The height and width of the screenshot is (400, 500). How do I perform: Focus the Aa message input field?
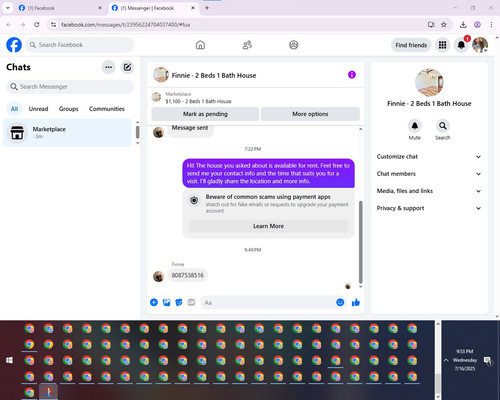click(x=267, y=302)
